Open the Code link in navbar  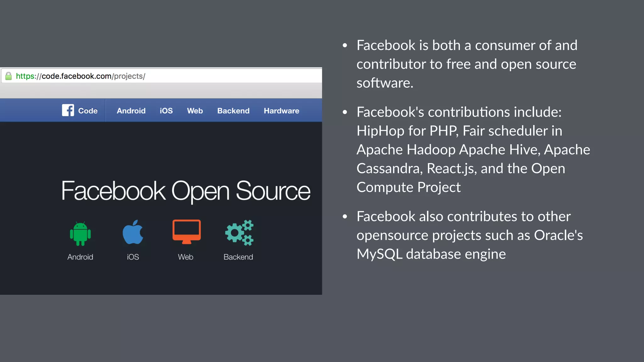(x=88, y=111)
